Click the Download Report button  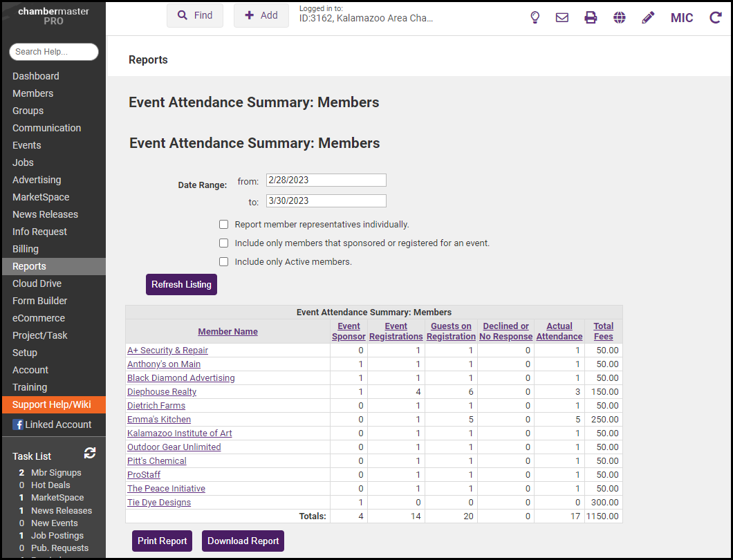pos(243,541)
